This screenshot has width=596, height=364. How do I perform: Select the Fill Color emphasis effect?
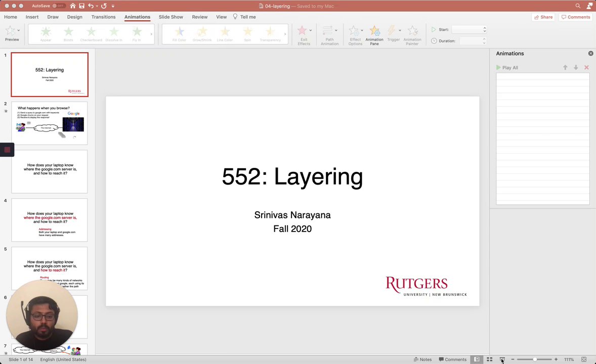tap(180, 34)
